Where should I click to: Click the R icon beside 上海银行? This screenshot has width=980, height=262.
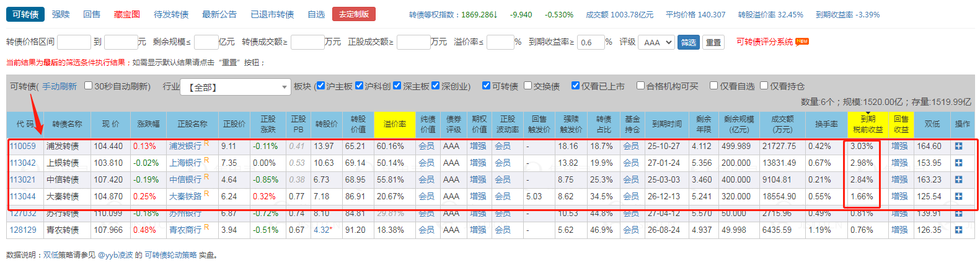click(x=206, y=161)
